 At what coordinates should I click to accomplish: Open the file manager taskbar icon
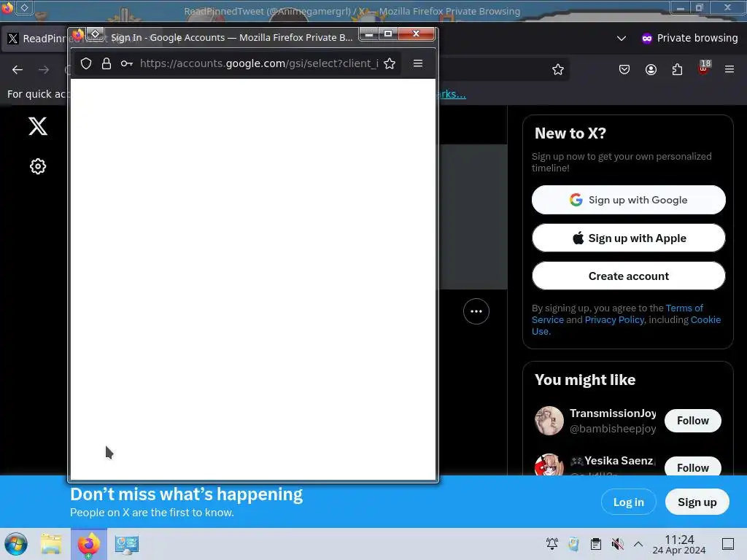[51, 544]
